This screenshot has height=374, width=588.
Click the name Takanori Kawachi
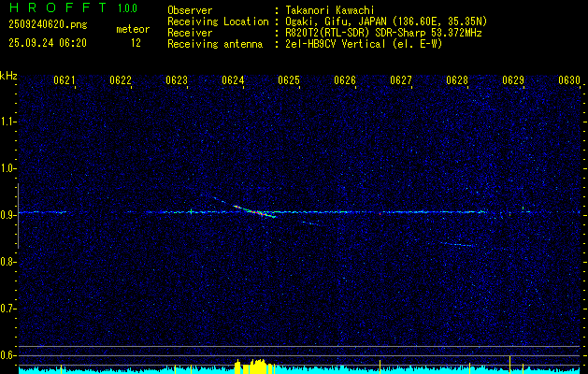point(329,10)
